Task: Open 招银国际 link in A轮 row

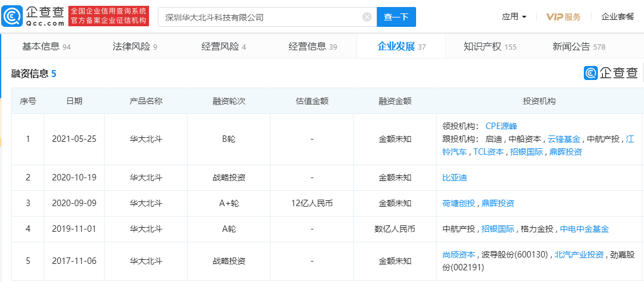Action: coord(498,229)
